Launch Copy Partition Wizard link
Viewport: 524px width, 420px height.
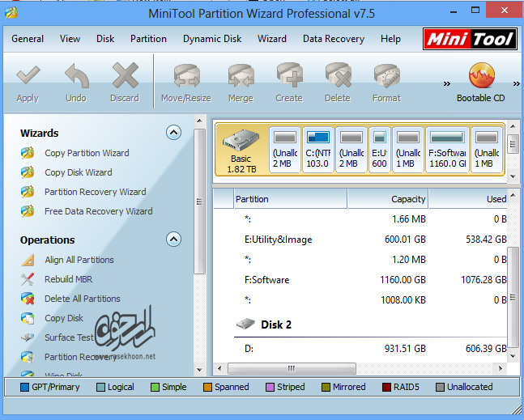[87, 153]
